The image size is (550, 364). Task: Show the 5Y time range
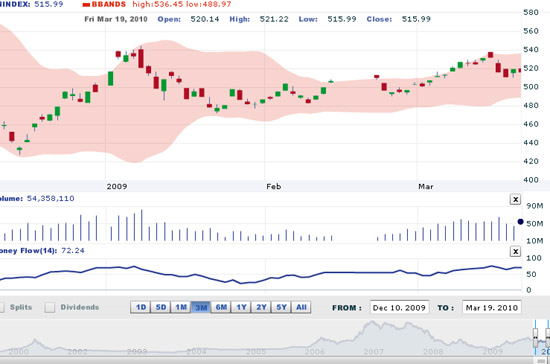click(x=281, y=308)
